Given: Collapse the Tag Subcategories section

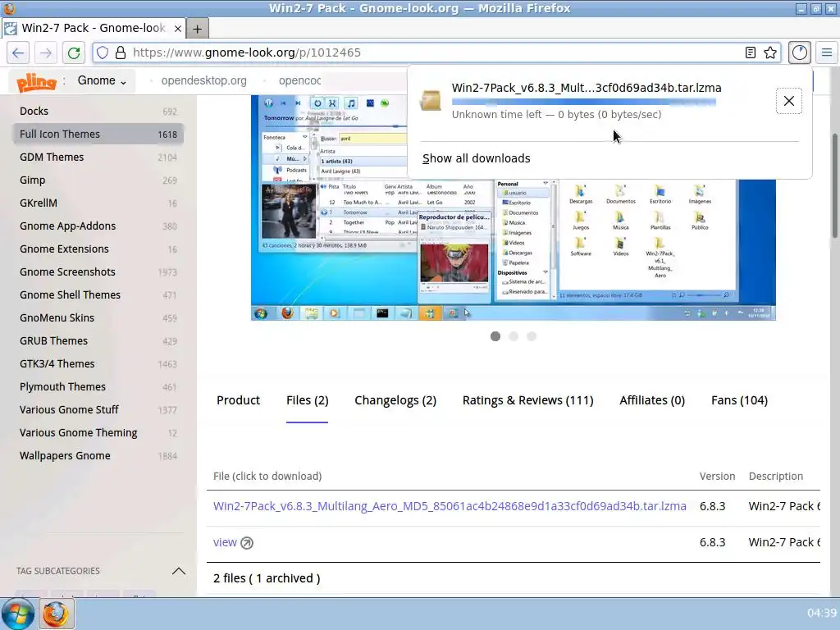Looking at the screenshot, I should (x=178, y=571).
